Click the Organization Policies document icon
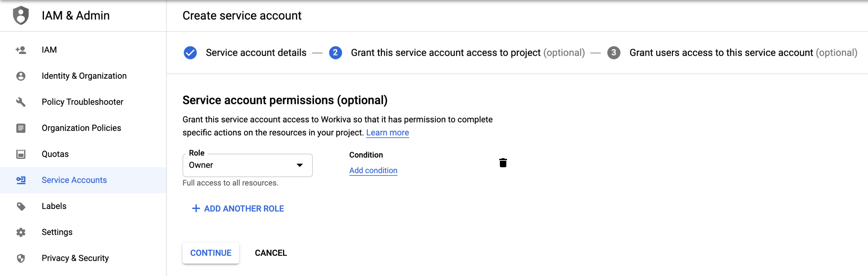 pyautogui.click(x=21, y=128)
